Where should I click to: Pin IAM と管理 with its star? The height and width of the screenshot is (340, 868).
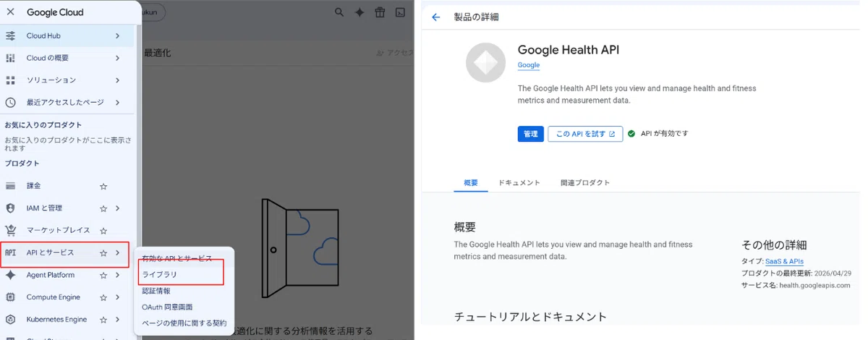point(103,208)
